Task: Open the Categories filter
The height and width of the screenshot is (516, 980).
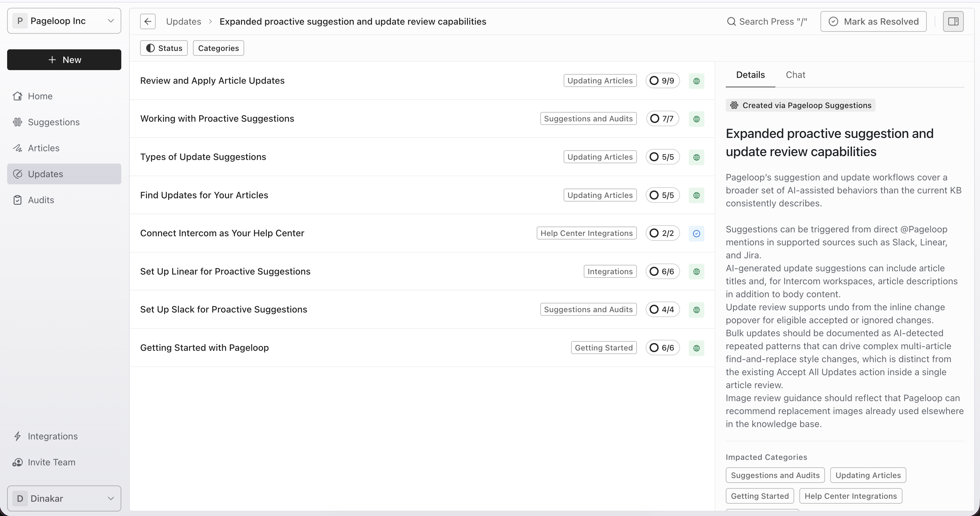Action: click(218, 48)
